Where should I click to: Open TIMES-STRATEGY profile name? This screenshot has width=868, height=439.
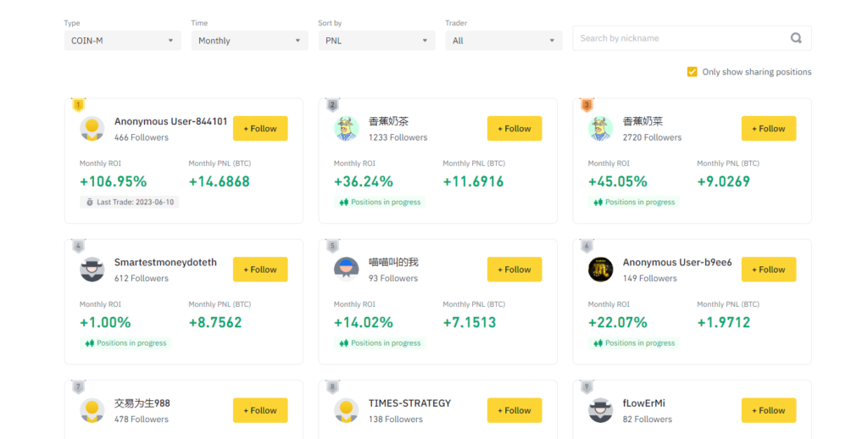coord(409,403)
